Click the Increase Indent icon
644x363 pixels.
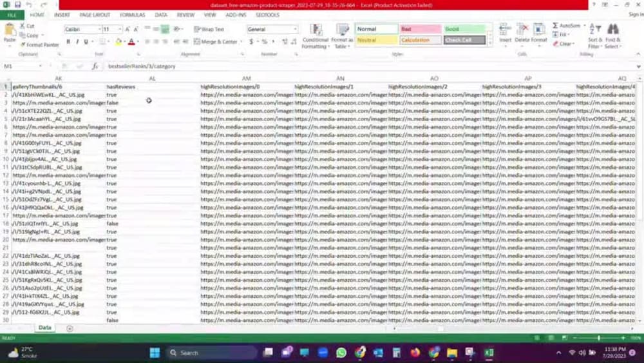point(185,41)
